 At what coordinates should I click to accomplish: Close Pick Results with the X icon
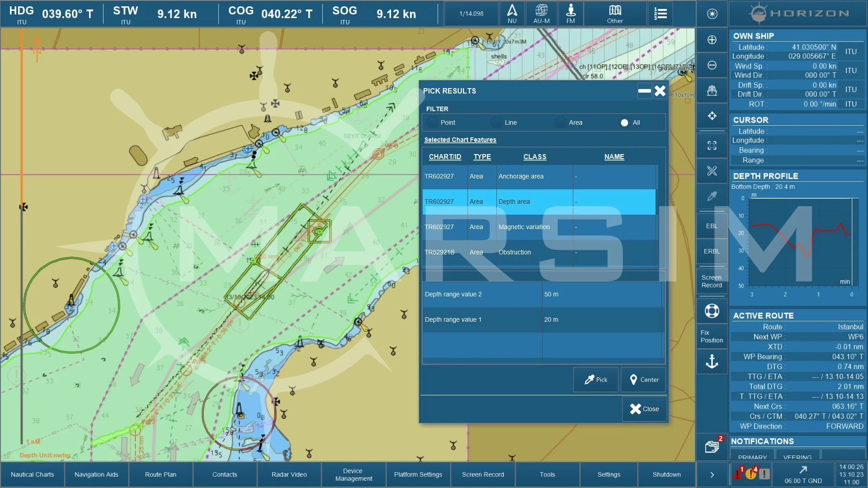pyautogui.click(x=660, y=91)
